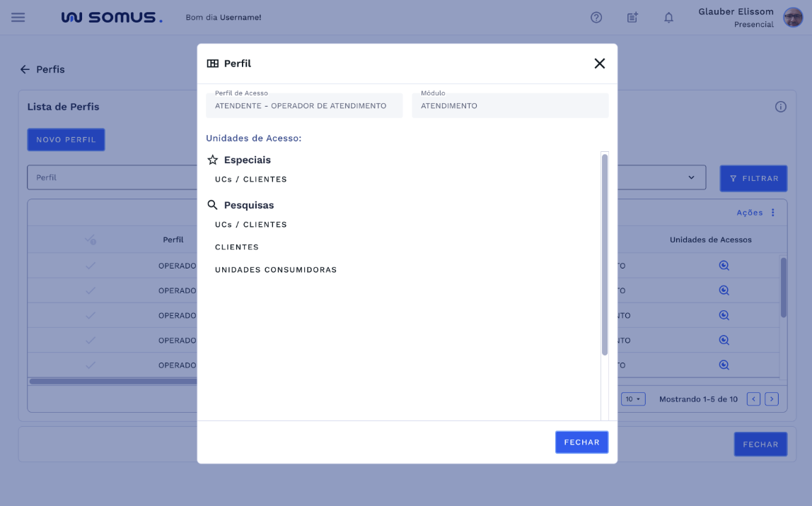
Task: Open notifications via the bell icon
Action: pos(668,17)
